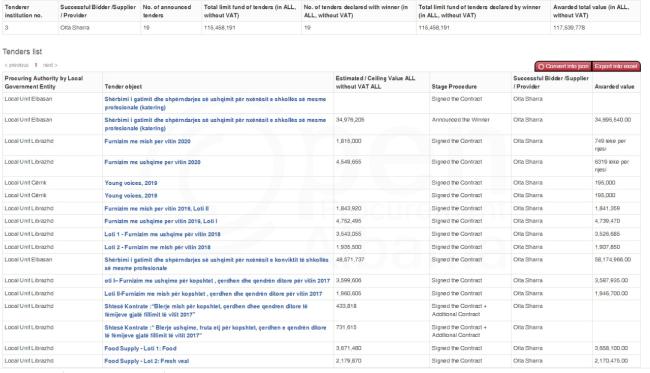Open Loti 1 - Furnizim me ushqime për vitin 2018
The width and height of the screenshot is (650, 373).
[162, 234]
